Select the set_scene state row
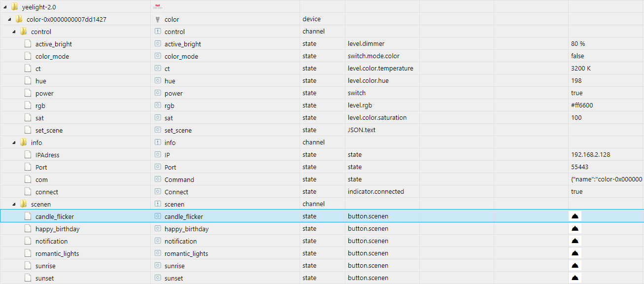 click(x=49, y=130)
